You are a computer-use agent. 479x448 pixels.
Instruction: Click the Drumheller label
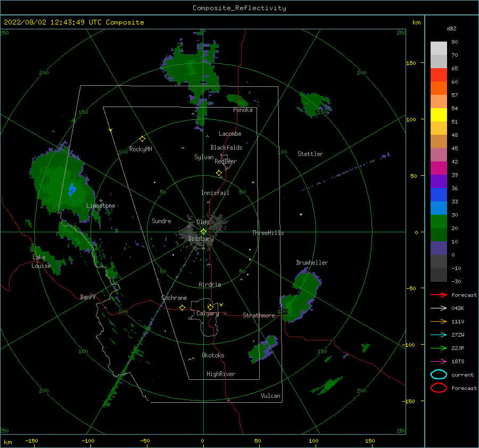[312, 263]
